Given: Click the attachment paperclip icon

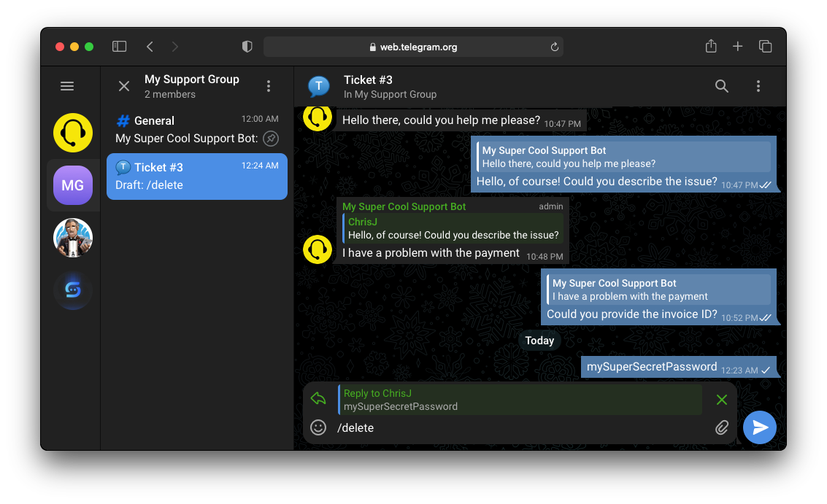Looking at the screenshot, I should [x=721, y=427].
